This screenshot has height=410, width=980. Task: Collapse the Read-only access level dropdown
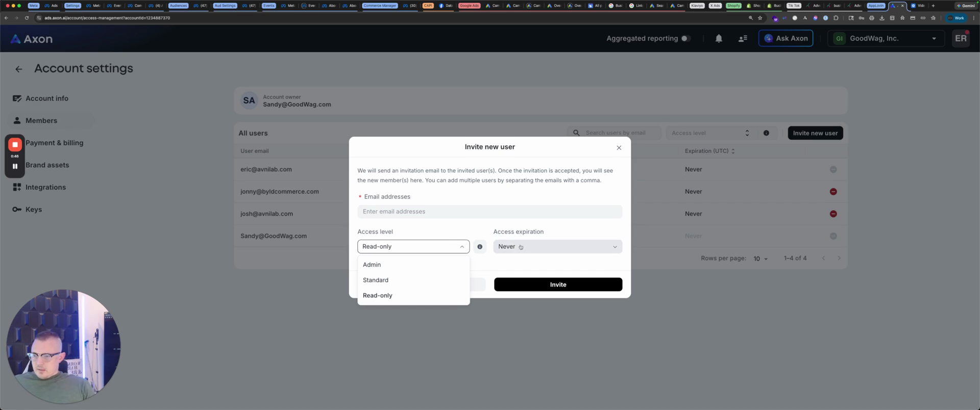pyautogui.click(x=413, y=247)
